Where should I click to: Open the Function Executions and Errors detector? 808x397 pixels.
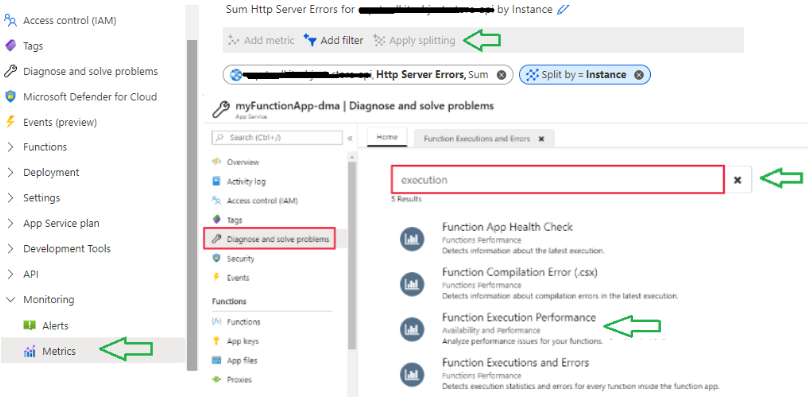[515, 362]
